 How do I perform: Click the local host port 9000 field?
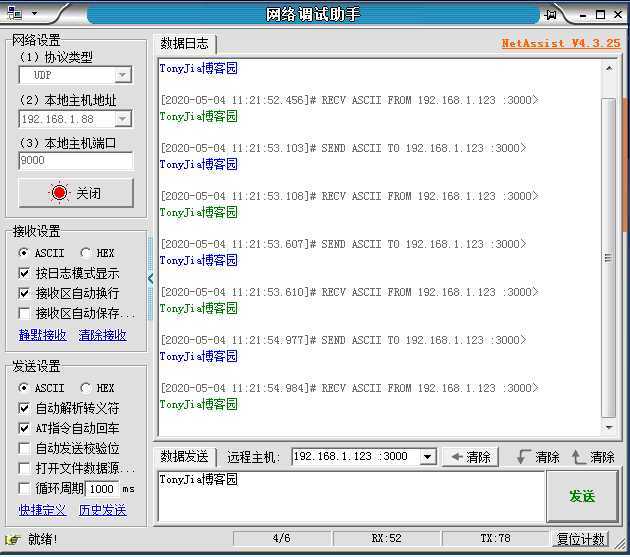[x=76, y=160]
